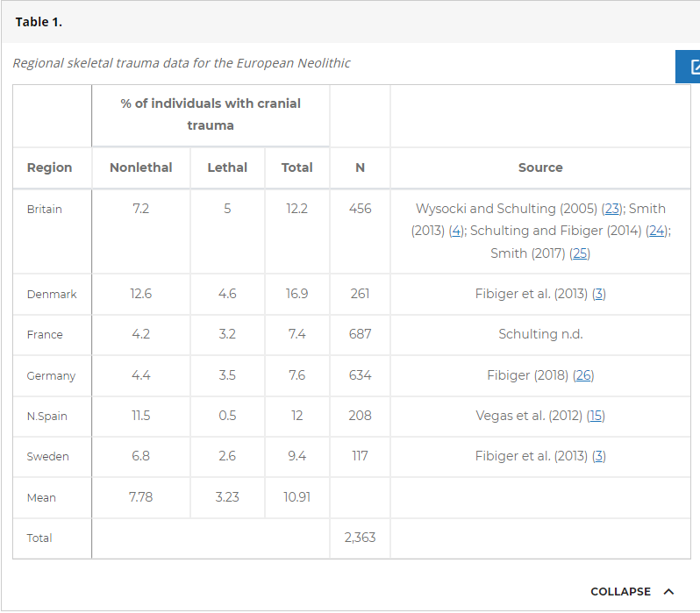Click the Regional skeletal trauma caption text

pyautogui.click(x=182, y=63)
